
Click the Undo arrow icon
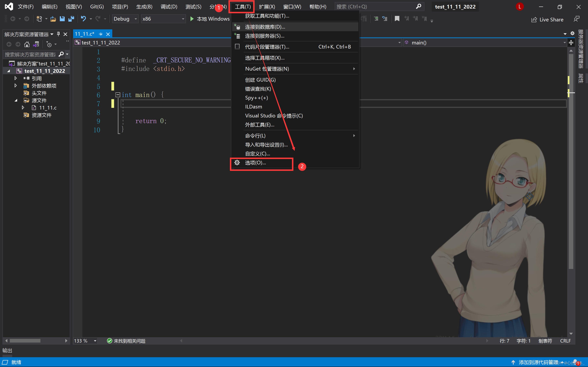click(83, 19)
